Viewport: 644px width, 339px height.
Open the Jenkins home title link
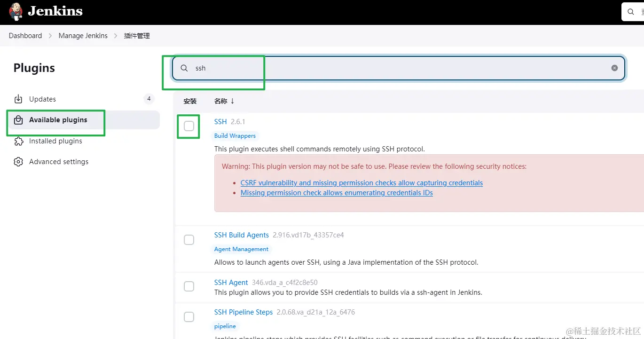tap(55, 11)
